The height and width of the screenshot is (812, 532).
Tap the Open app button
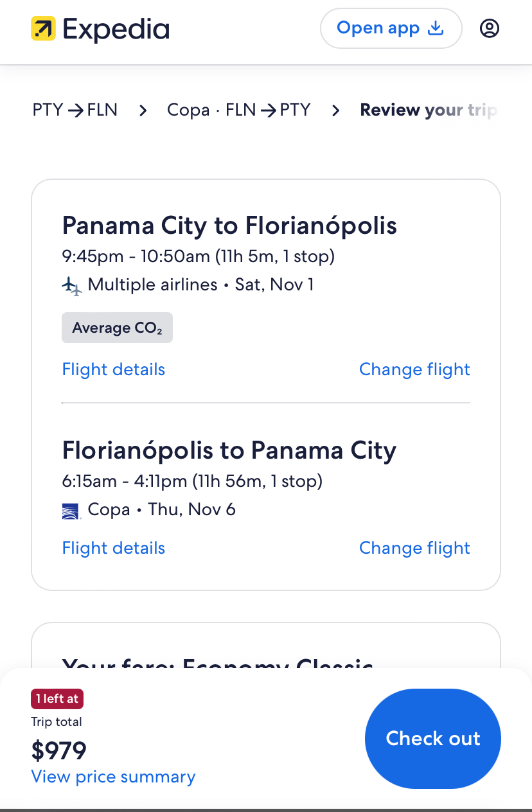[x=391, y=28]
